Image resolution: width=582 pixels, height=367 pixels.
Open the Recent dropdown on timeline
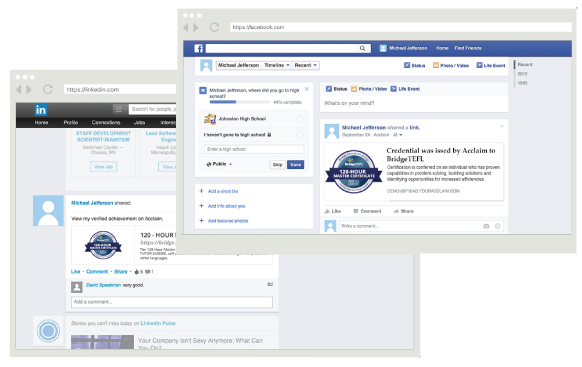point(306,65)
